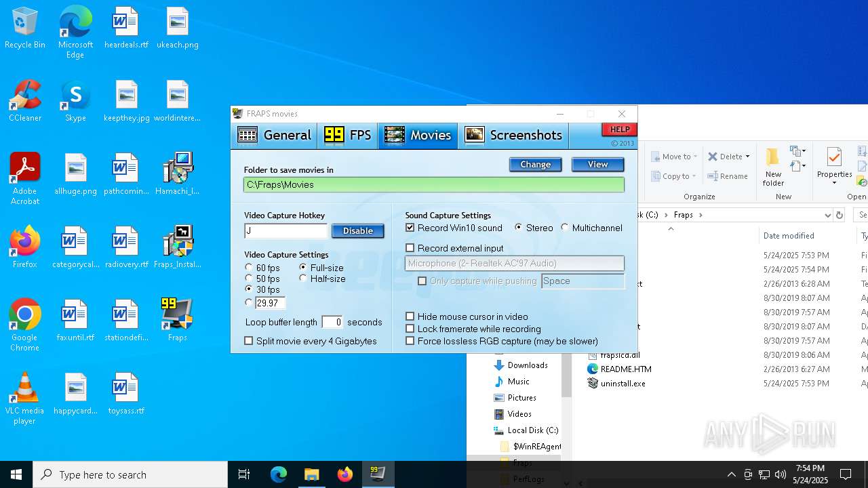Select the Movies tab

coord(418,136)
